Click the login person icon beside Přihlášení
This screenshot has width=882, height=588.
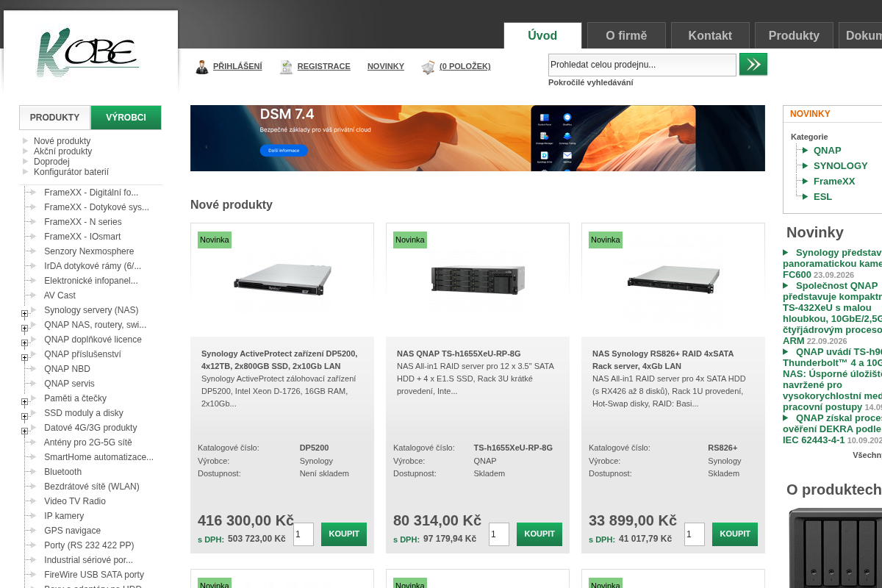click(202, 68)
